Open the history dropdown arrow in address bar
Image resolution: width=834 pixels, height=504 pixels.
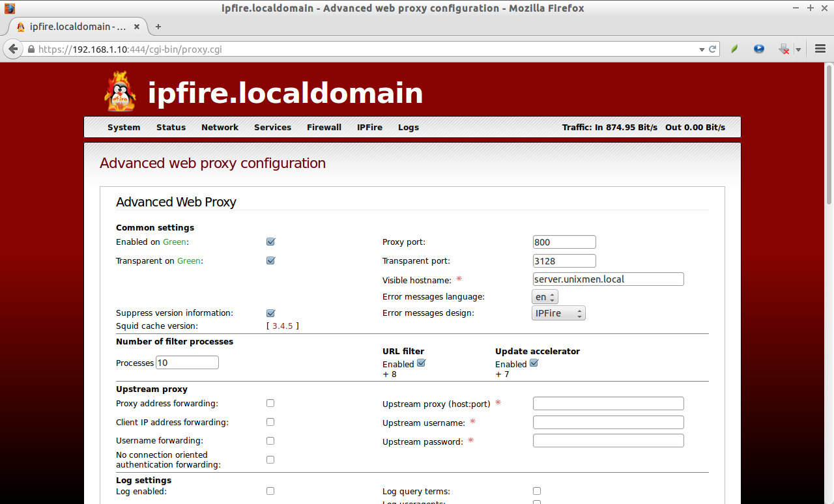pyautogui.click(x=702, y=49)
